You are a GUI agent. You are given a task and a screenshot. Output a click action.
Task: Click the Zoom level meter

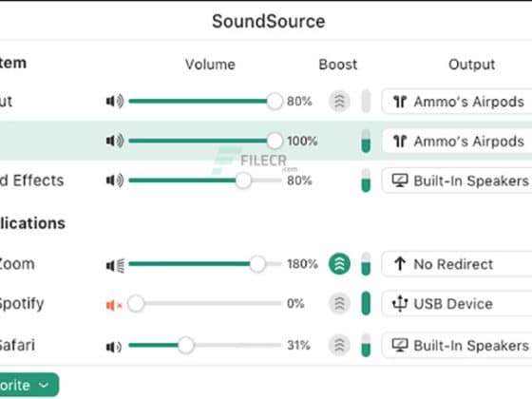tap(366, 264)
